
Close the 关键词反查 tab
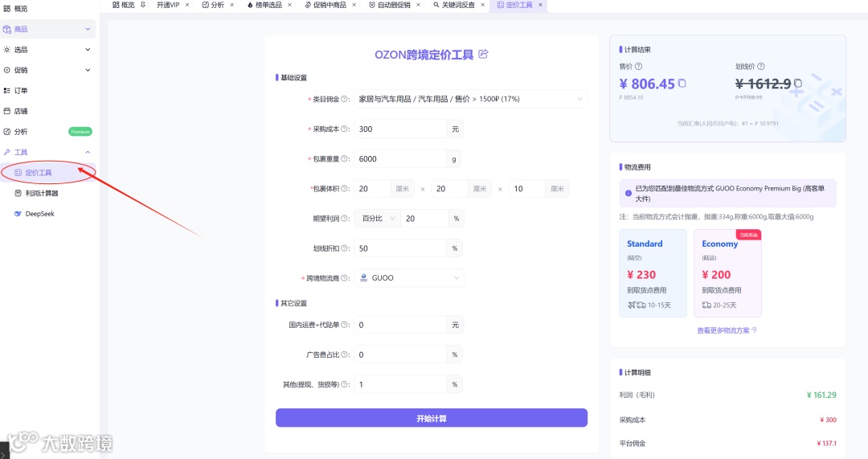pos(483,5)
